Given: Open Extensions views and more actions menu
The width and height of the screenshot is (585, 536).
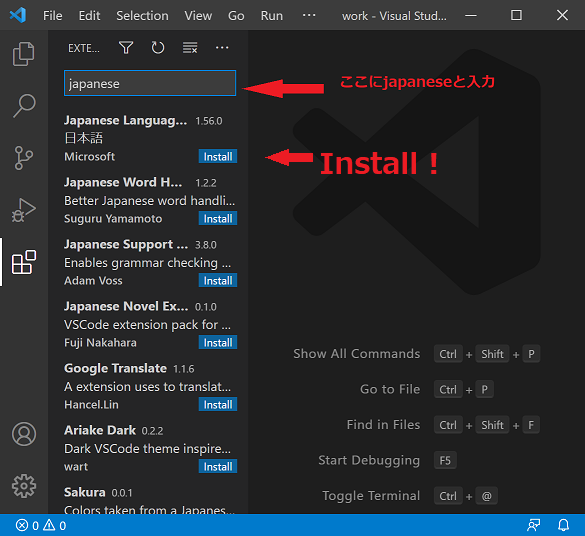Looking at the screenshot, I should (222, 47).
